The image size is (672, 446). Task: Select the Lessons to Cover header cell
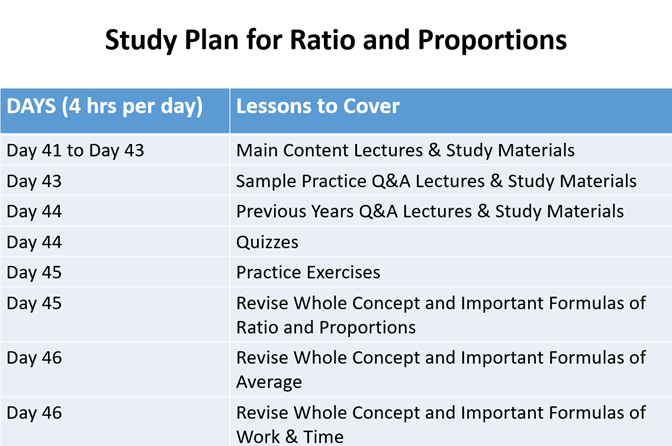[451, 111]
